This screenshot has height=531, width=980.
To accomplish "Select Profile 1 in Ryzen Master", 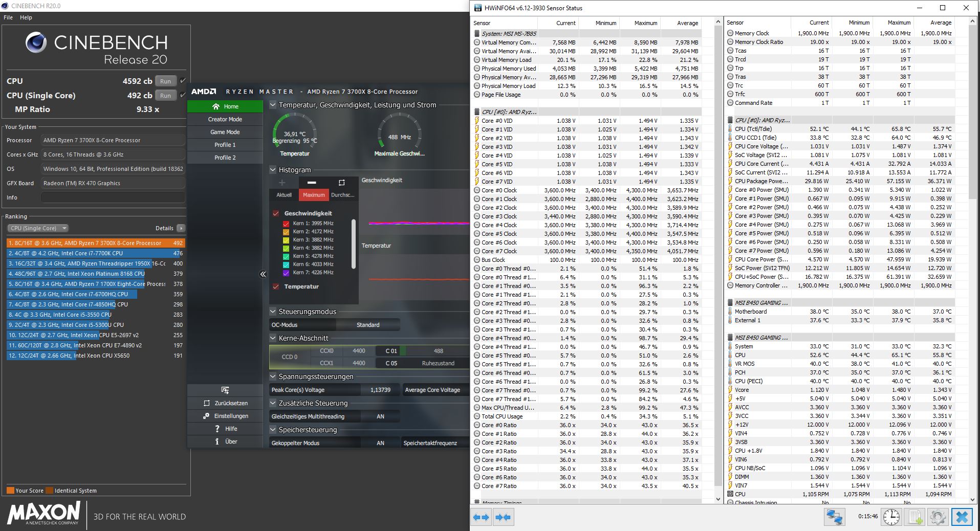I will pos(225,145).
